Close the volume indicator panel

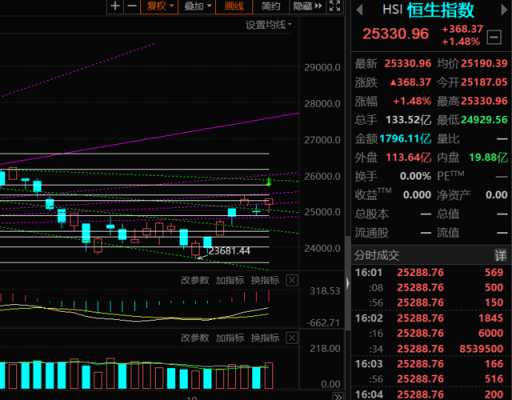pos(292,338)
